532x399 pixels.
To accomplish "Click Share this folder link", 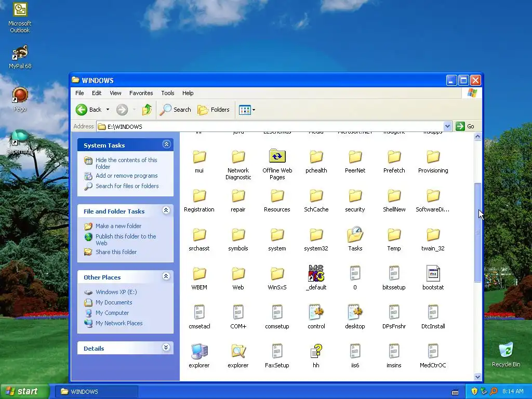I will 116,252.
